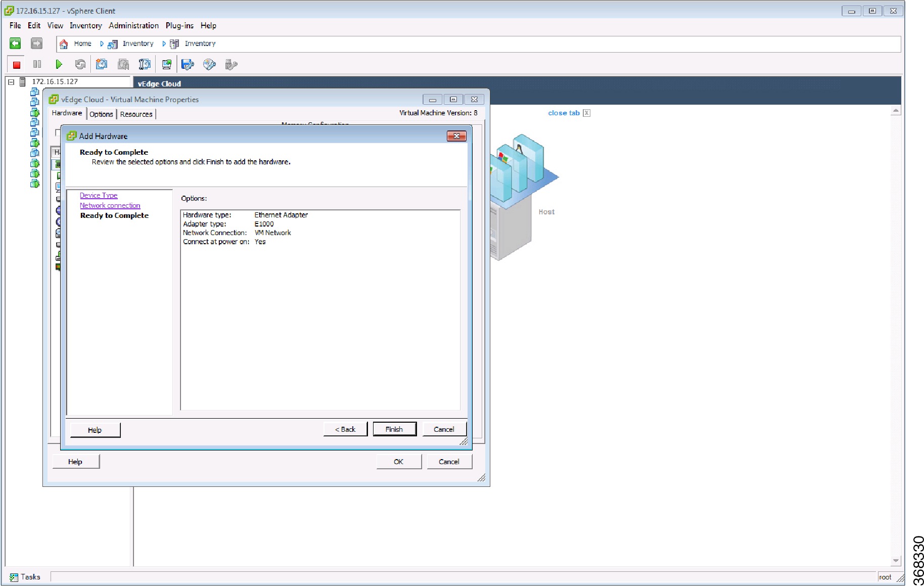
Task: Suspend the VM with the pause icon
Action: tap(37, 64)
